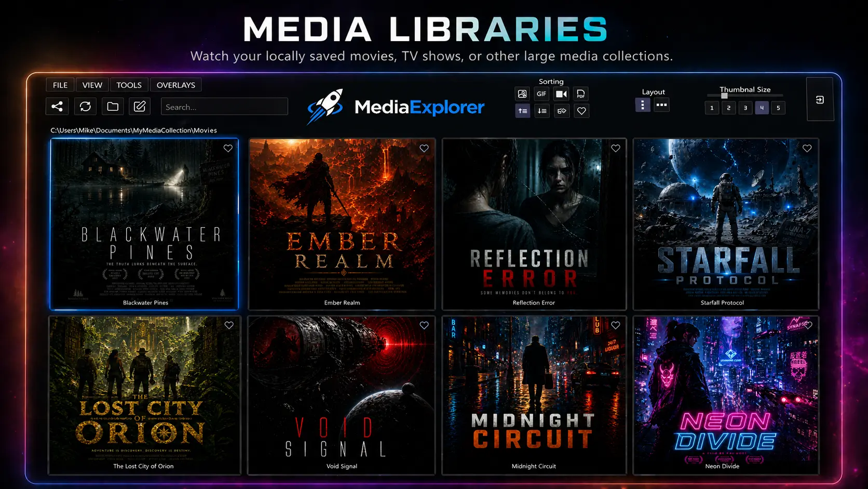Open the folder browse icon

coord(113,107)
